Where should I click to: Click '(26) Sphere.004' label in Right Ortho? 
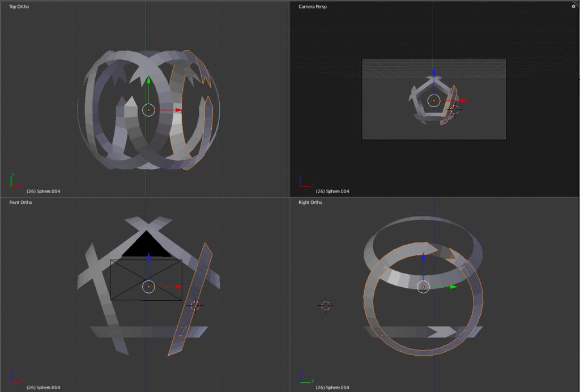(x=332, y=387)
